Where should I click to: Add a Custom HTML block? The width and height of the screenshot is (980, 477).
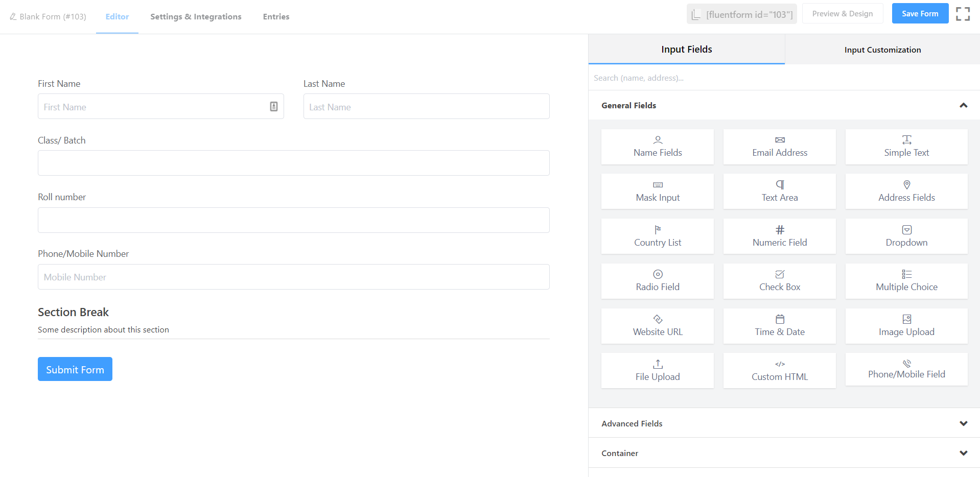779,371
